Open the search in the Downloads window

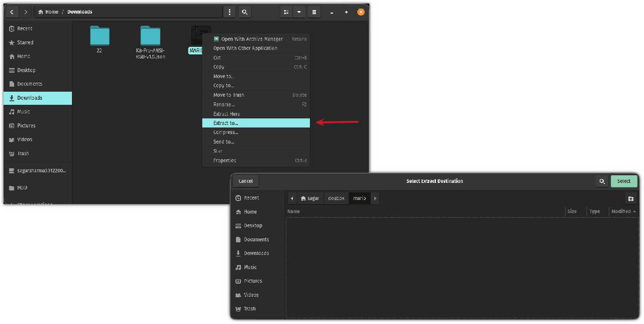pyautogui.click(x=245, y=12)
